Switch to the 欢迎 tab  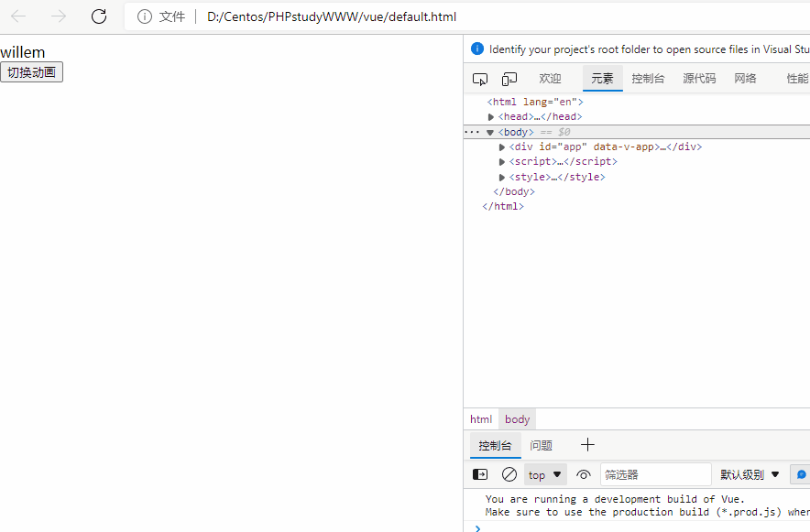pos(550,79)
